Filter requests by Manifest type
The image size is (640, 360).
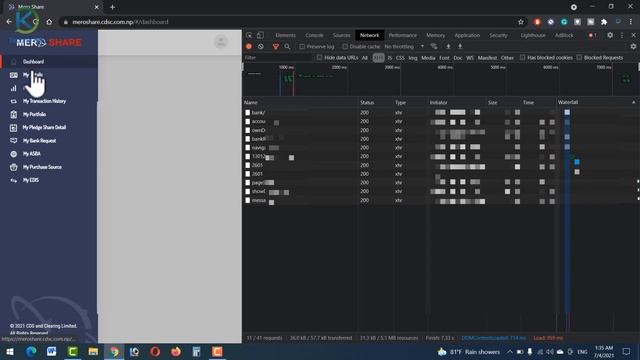pyautogui.click(x=487, y=58)
